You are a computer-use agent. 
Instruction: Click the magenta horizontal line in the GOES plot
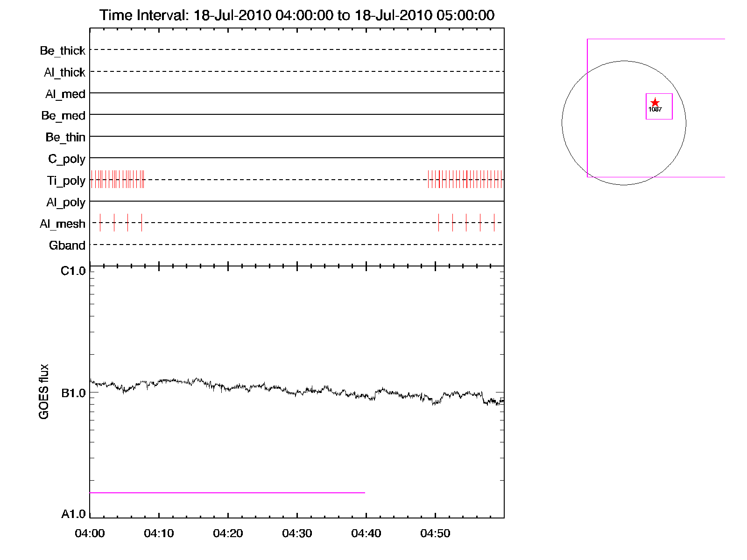(x=227, y=492)
